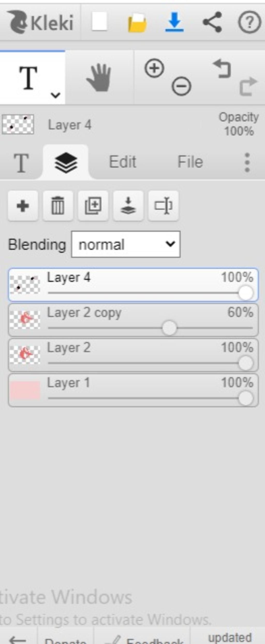Click the share icon
This screenshot has height=644, width=265.
(x=212, y=22)
